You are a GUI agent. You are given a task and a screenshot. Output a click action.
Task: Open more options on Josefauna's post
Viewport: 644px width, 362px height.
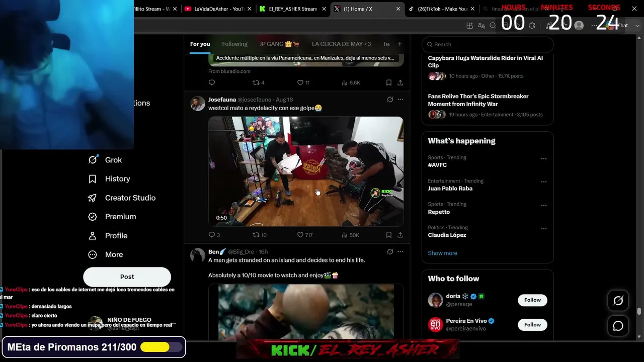pos(400,100)
